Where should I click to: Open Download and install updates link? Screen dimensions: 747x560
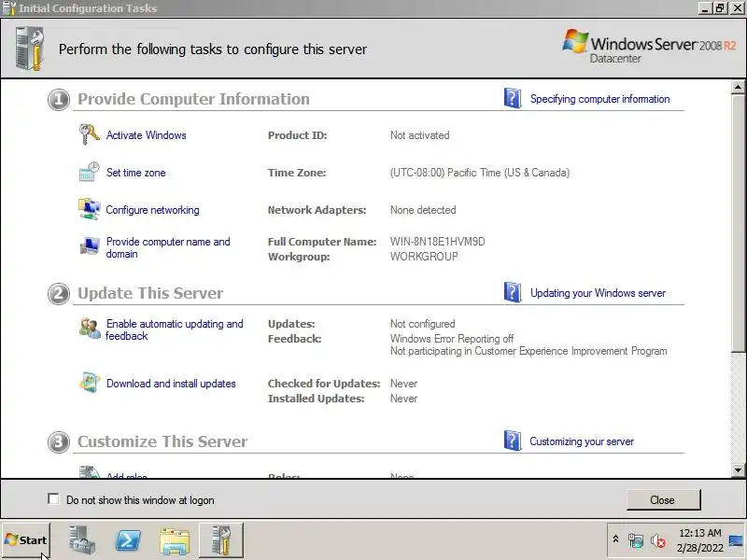pos(171,384)
